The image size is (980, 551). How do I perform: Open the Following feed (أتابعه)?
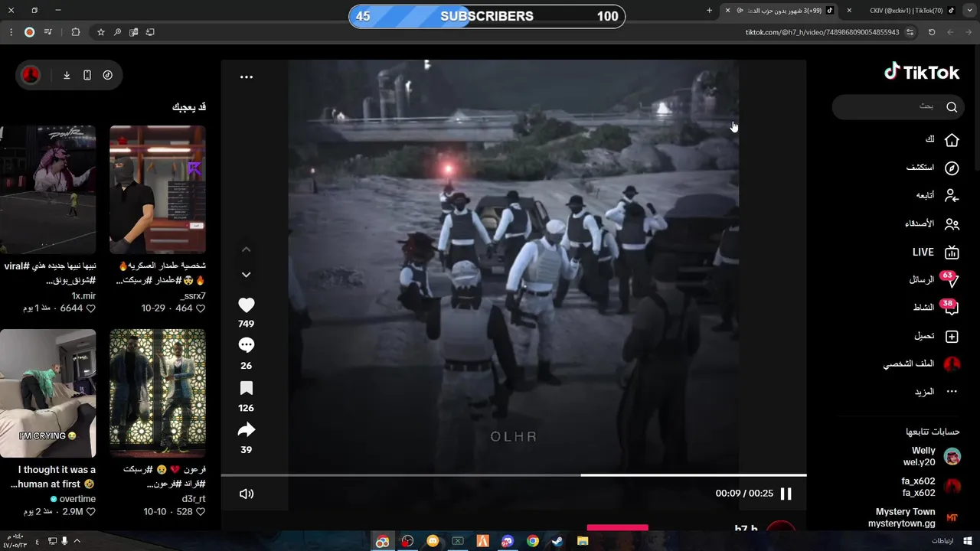(x=938, y=196)
